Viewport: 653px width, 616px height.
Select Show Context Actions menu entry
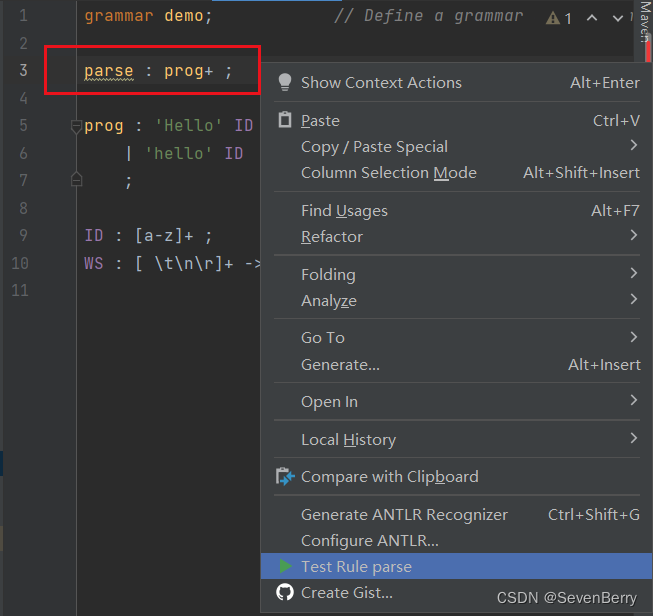pyautogui.click(x=456, y=82)
